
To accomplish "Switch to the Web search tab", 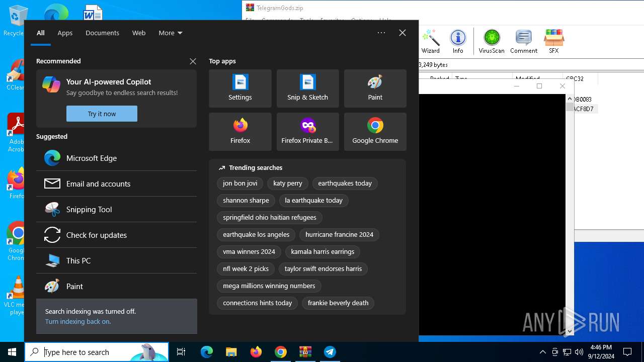I will (139, 33).
